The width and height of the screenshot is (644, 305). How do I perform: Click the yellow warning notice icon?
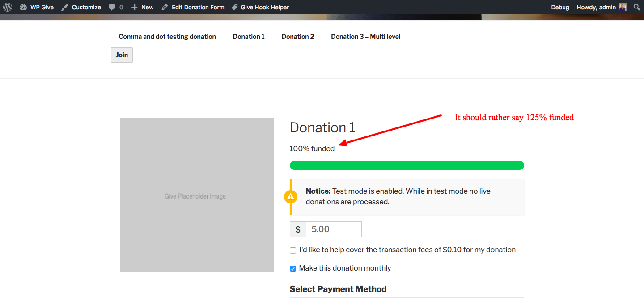click(291, 196)
